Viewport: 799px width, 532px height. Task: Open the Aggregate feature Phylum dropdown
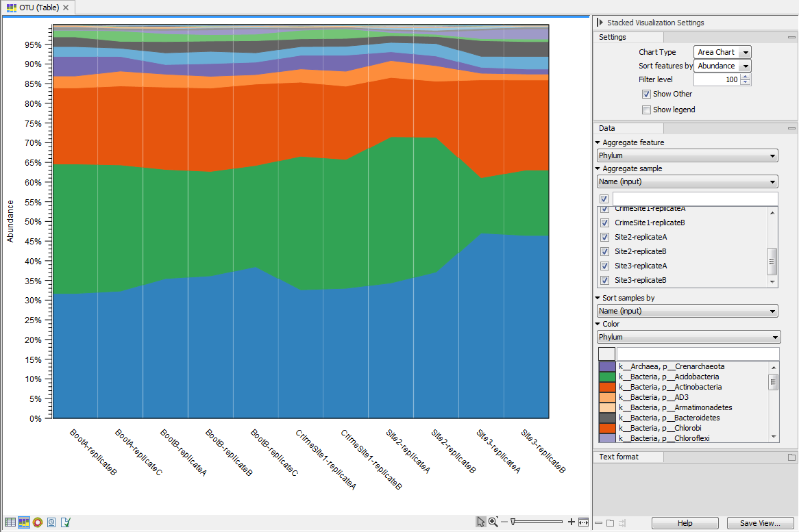pos(687,156)
